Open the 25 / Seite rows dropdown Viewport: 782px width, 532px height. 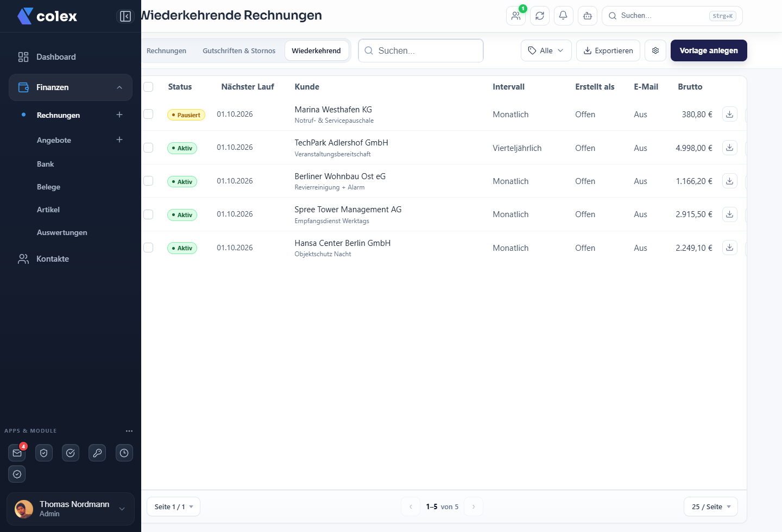711,506
